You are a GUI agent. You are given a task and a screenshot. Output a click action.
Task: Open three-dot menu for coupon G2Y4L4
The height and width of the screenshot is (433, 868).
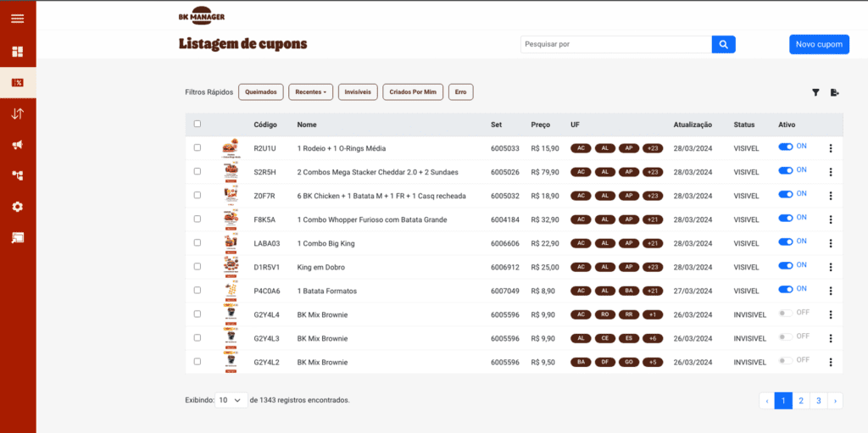click(x=831, y=315)
